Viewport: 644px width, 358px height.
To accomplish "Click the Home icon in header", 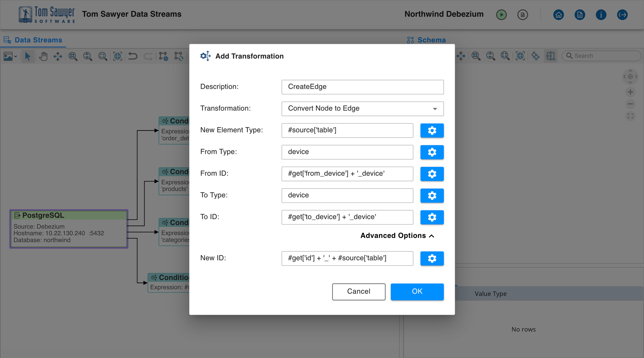I will click(558, 15).
